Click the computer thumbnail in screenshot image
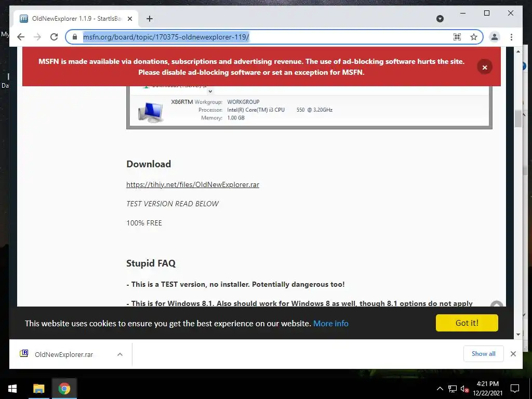532x399 pixels. click(150, 112)
